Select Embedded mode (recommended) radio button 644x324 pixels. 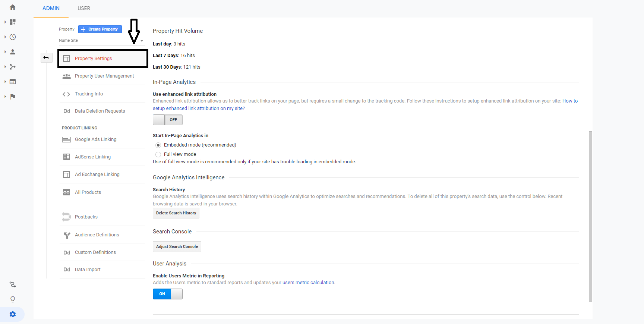[x=158, y=145]
